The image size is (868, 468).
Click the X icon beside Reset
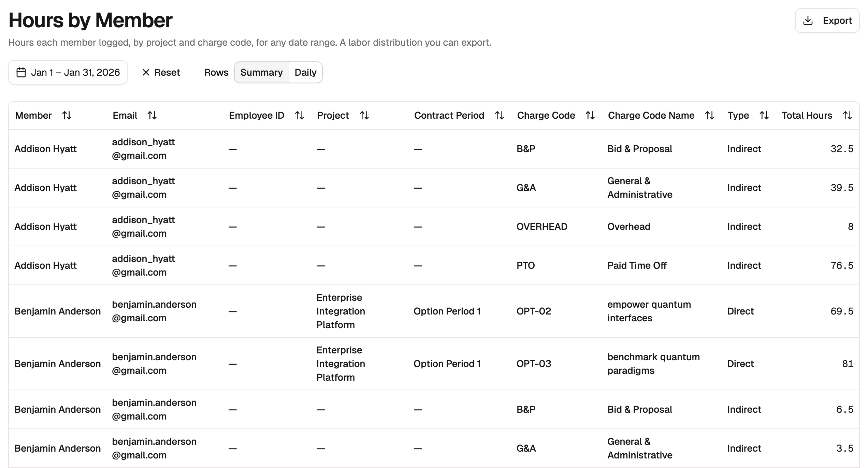coord(146,72)
